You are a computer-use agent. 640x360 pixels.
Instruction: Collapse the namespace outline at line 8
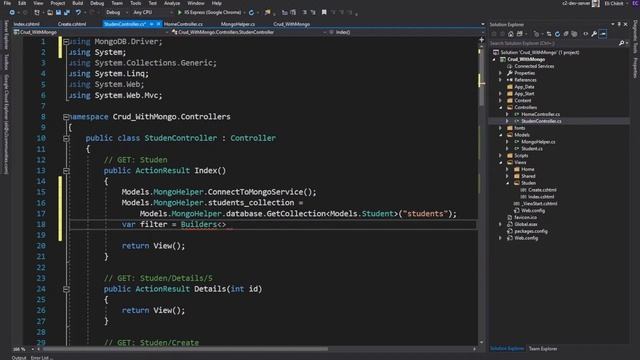pos(66,117)
